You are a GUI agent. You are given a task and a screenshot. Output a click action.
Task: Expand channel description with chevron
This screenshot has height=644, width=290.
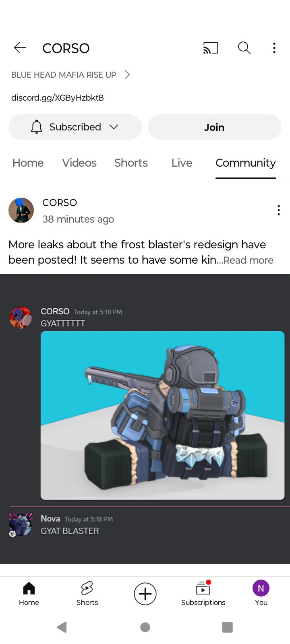(127, 74)
